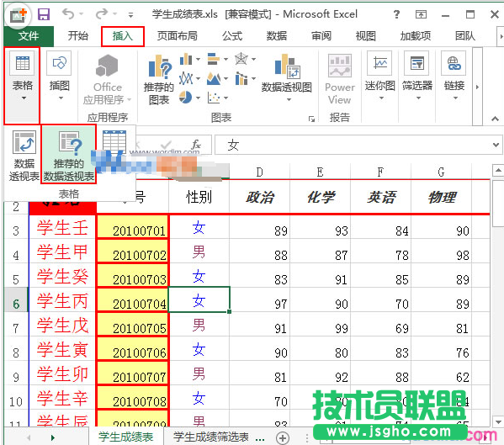504x445 pixels.
Task: Click the 化学 score 99 cell
Action: (x=321, y=325)
